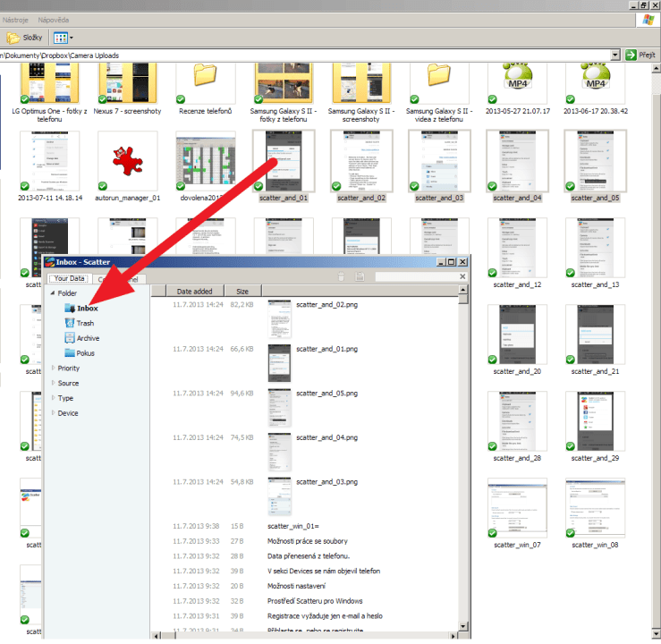661x644 pixels.
Task: Open the Trash folder in Scatter
Action: 85,324
